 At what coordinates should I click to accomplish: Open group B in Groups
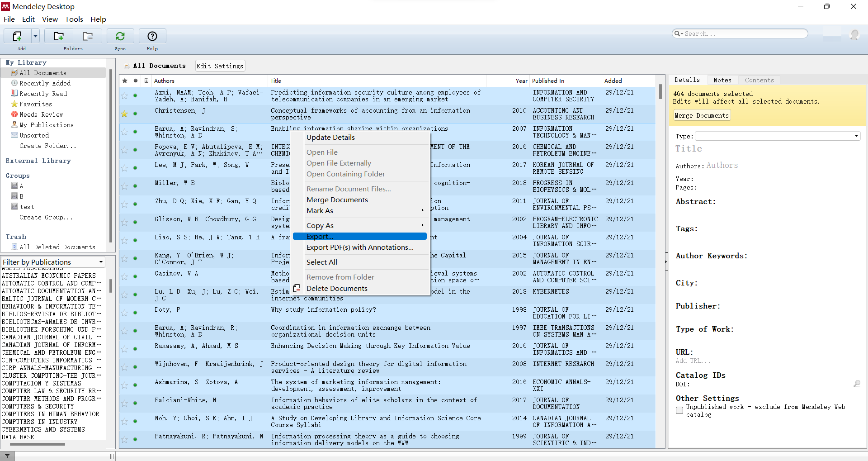pyautogui.click(x=21, y=196)
